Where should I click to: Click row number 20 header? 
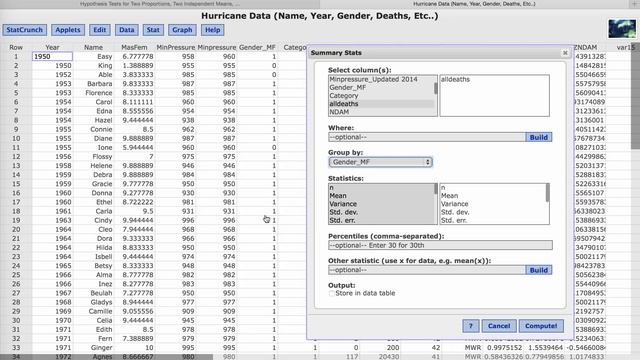[x=16, y=229]
